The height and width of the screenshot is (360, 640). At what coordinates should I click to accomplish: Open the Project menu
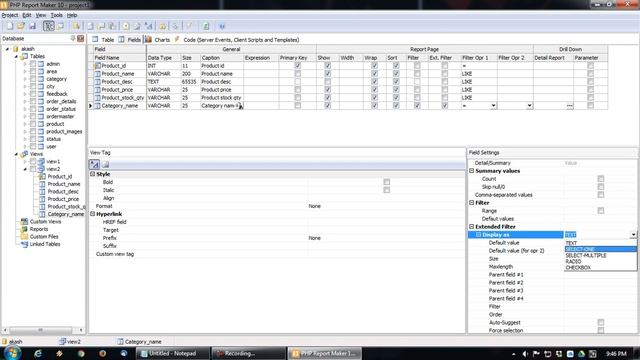(10, 15)
